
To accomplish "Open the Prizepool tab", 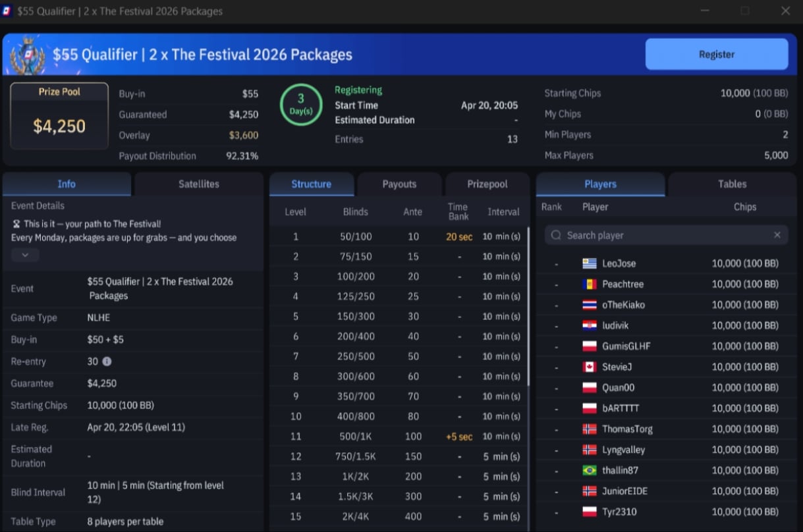I will click(x=487, y=184).
